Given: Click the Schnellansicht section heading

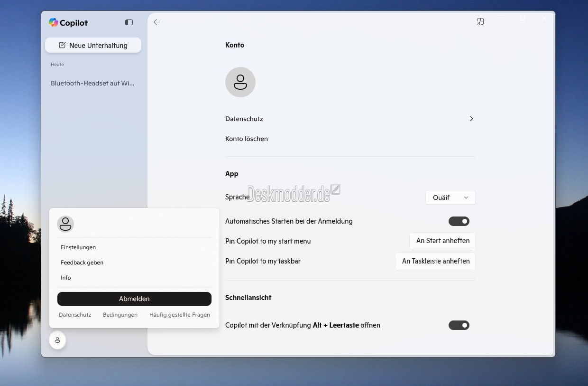Looking at the screenshot, I should pos(248,298).
